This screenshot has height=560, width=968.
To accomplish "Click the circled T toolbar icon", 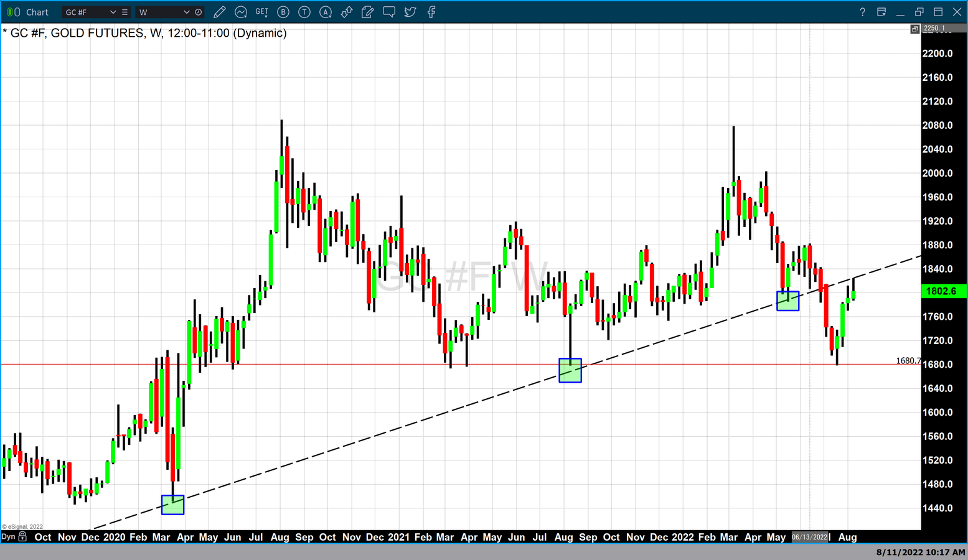I will [304, 12].
